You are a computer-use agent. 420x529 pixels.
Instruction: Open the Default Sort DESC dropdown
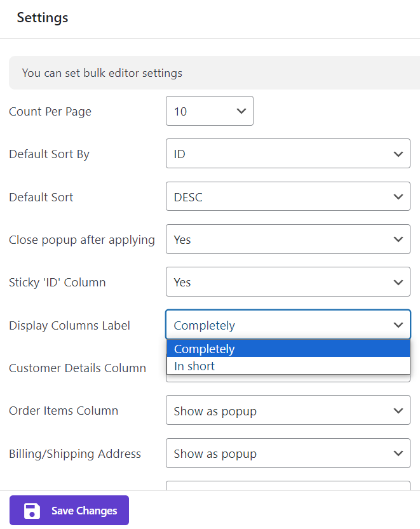pos(287,197)
